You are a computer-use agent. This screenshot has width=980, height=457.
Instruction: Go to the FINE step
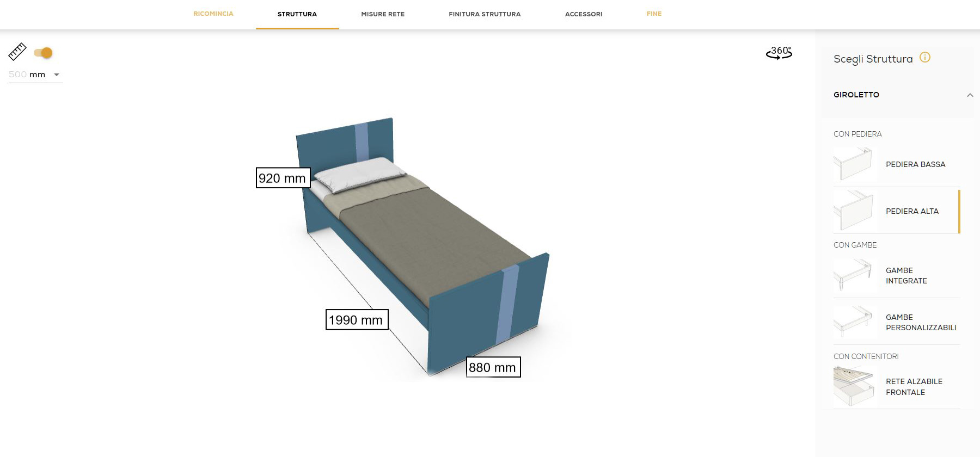pyautogui.click(x=654, y=14)
